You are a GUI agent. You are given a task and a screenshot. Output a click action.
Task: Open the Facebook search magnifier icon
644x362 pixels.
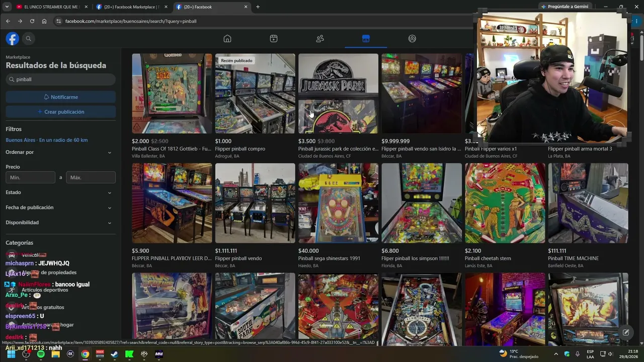coord(29,39)
